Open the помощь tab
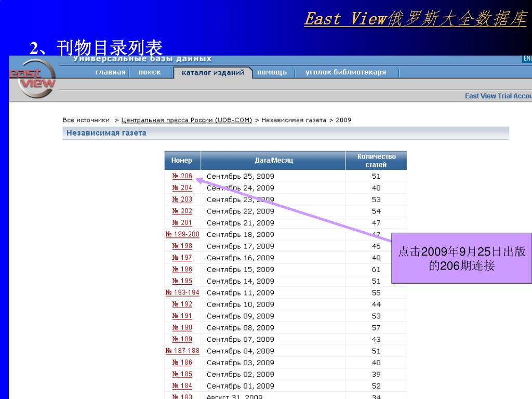The height and width of the screenshot is (399, 532). [x=272, y=72]
